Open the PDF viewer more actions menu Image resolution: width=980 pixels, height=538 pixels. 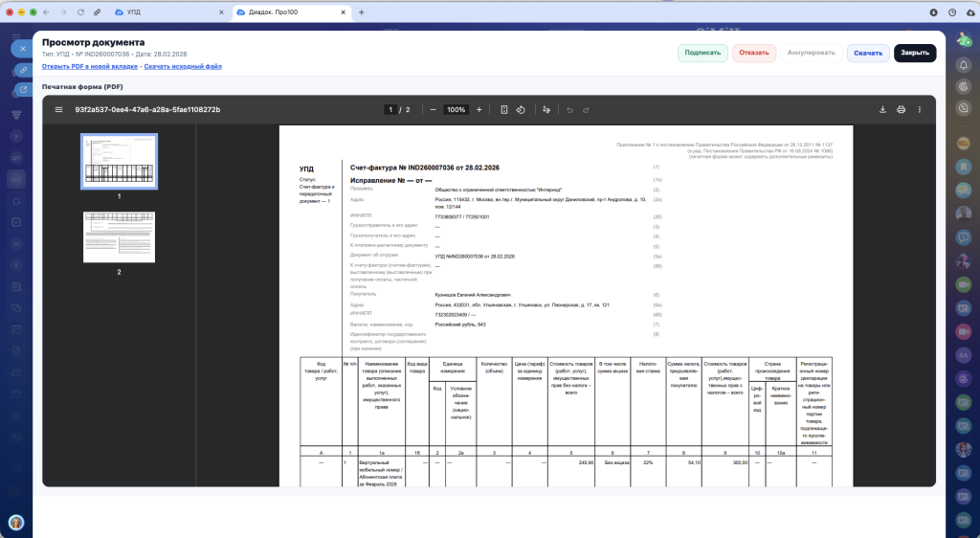click(920, 109)
